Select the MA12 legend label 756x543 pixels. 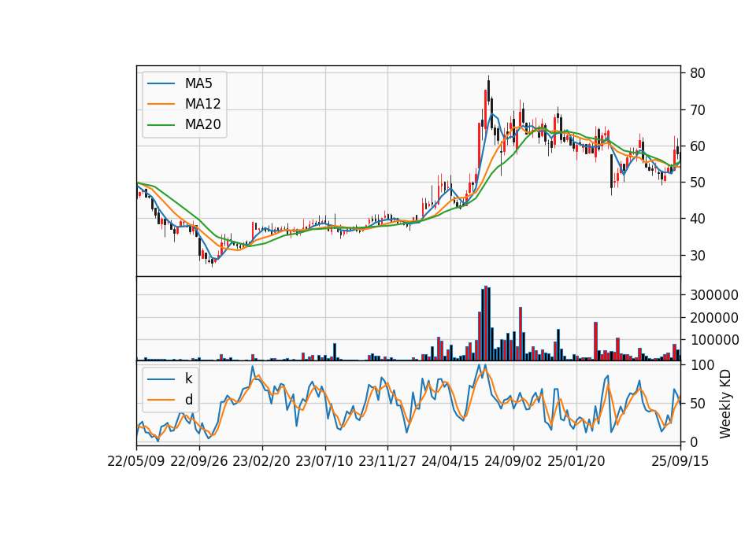coord(202,104)
